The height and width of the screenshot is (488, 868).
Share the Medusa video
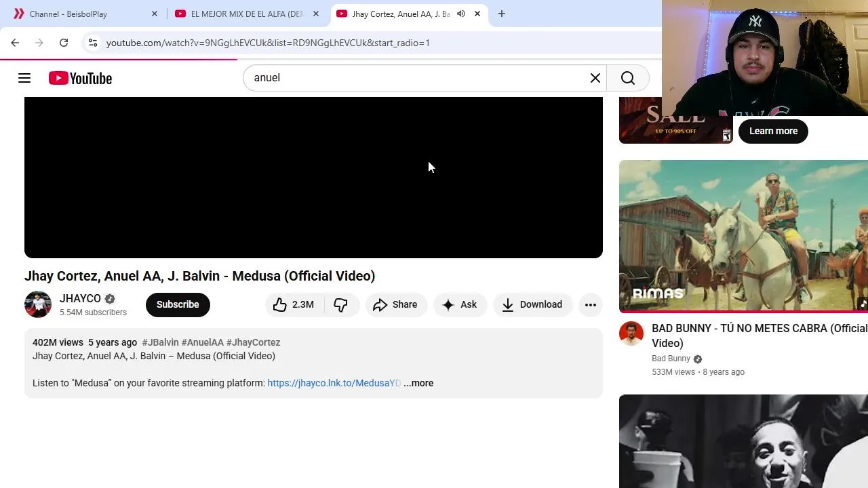tap(396, 304)
